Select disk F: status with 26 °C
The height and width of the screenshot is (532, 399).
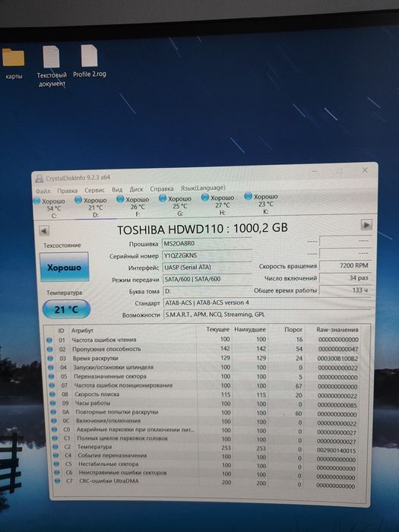[x=133, y=206]
